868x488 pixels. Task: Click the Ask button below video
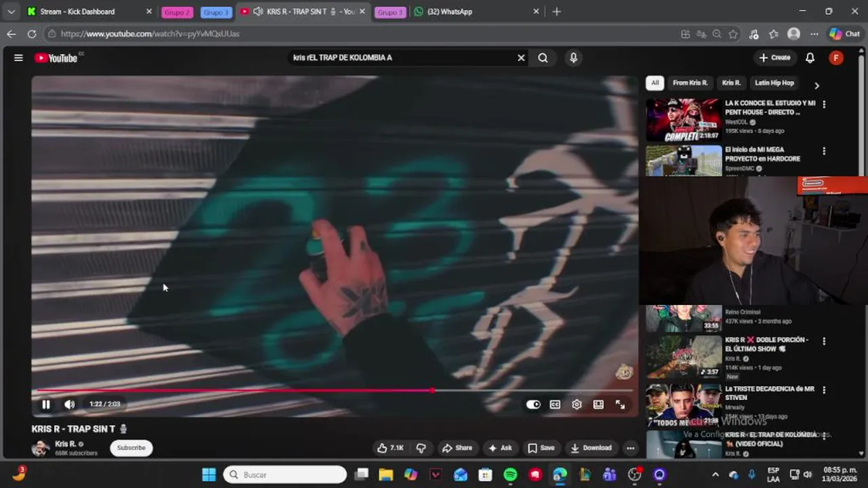pos(500,448)
